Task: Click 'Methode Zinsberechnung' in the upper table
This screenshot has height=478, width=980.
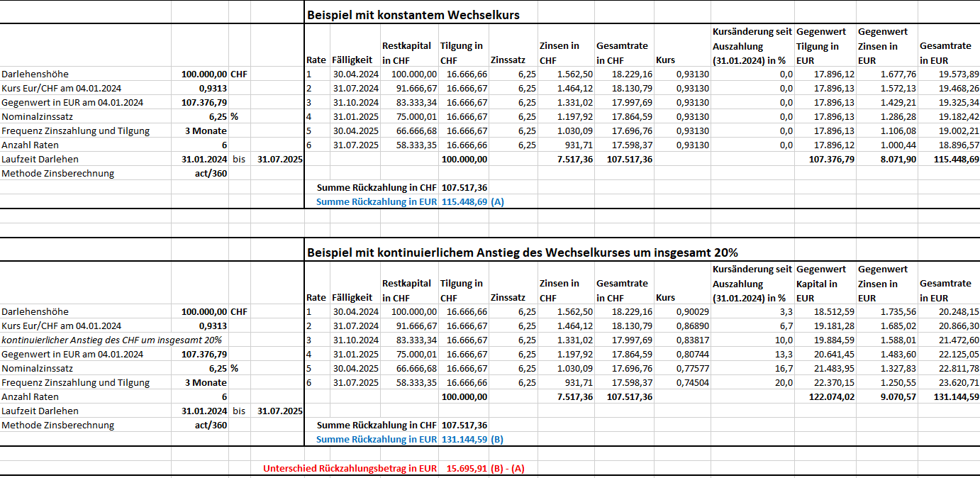Action: point(57,173)
